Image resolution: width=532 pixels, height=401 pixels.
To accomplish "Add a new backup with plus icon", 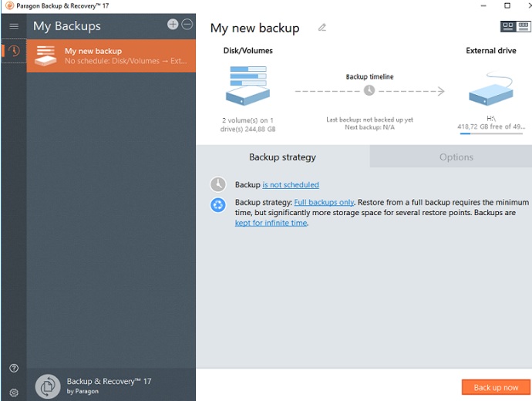I will [x=173, y=24].
